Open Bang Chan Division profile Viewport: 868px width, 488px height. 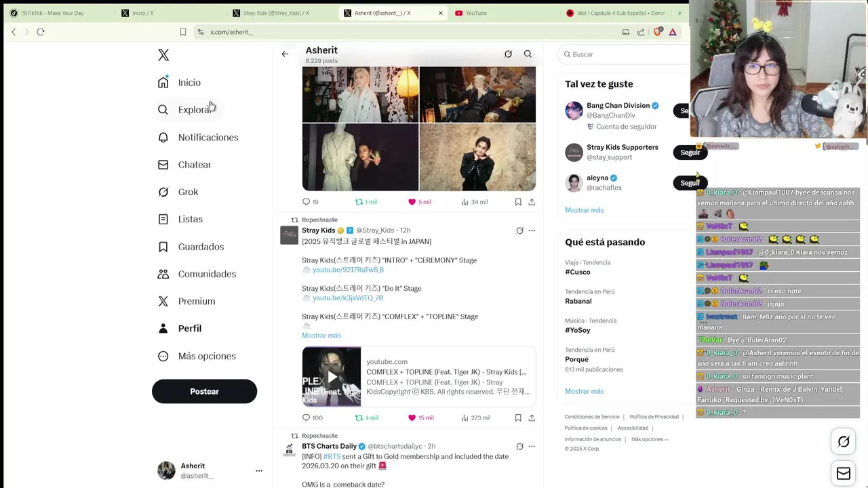pos(618,106)
